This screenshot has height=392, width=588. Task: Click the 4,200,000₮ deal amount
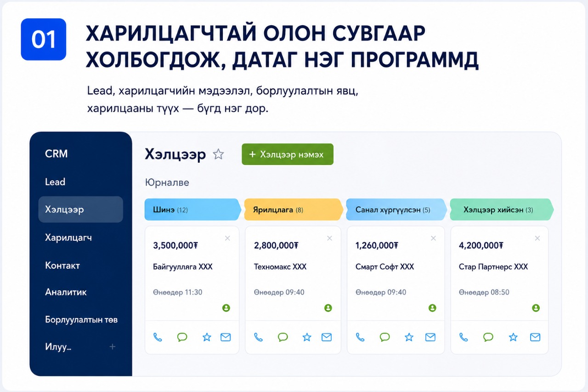[x=481, y=245]
